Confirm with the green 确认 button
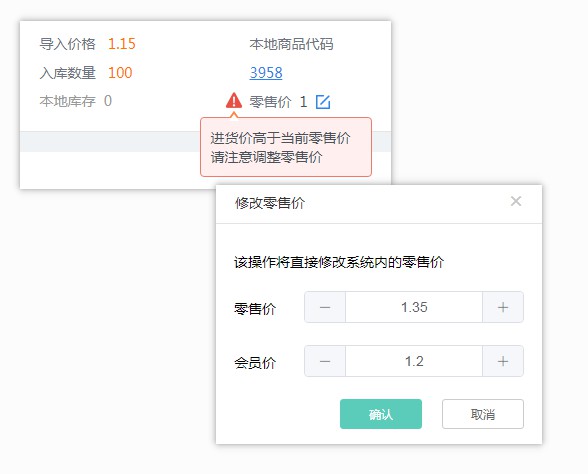 click(x=381, y=414)
